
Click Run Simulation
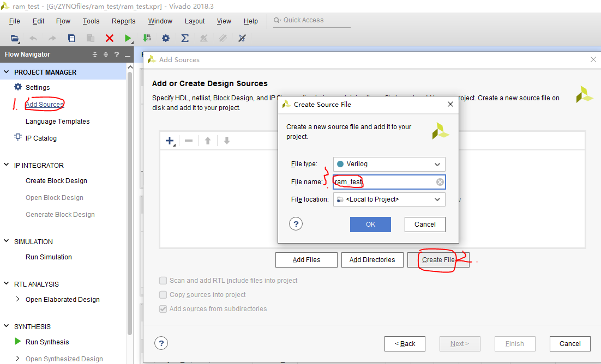[49, 257]
